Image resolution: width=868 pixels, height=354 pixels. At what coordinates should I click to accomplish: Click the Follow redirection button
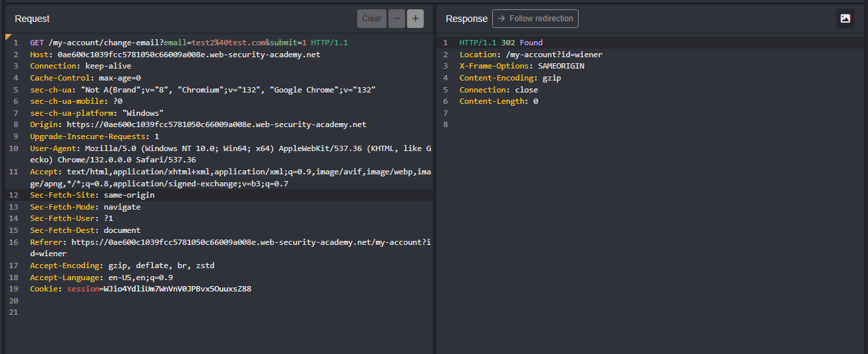pos(535,19)
